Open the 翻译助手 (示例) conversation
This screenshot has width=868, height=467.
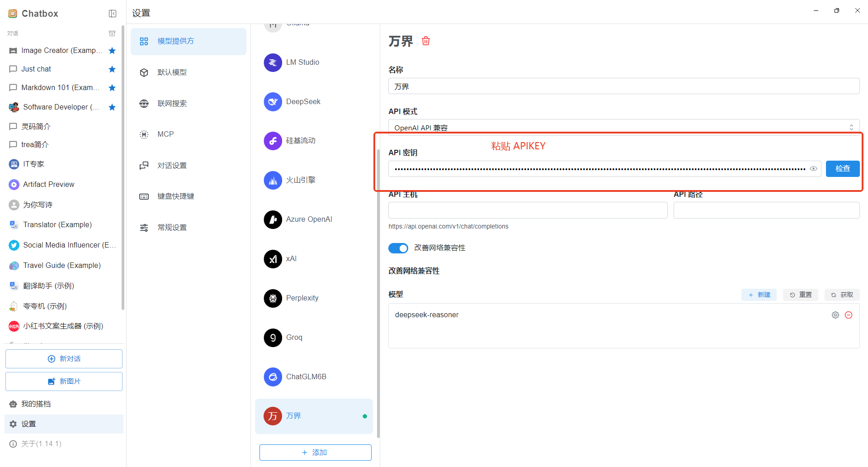tap(62, 286)
